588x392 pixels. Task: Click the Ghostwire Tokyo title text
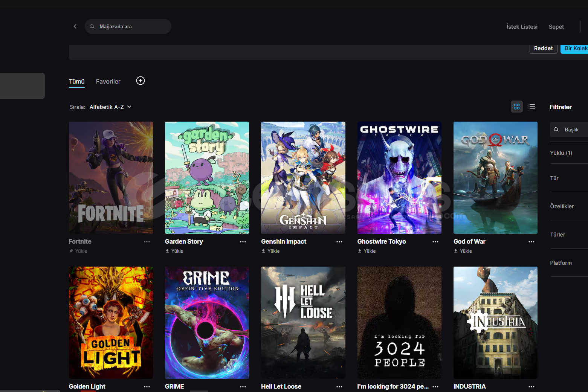tap(382, 242)
